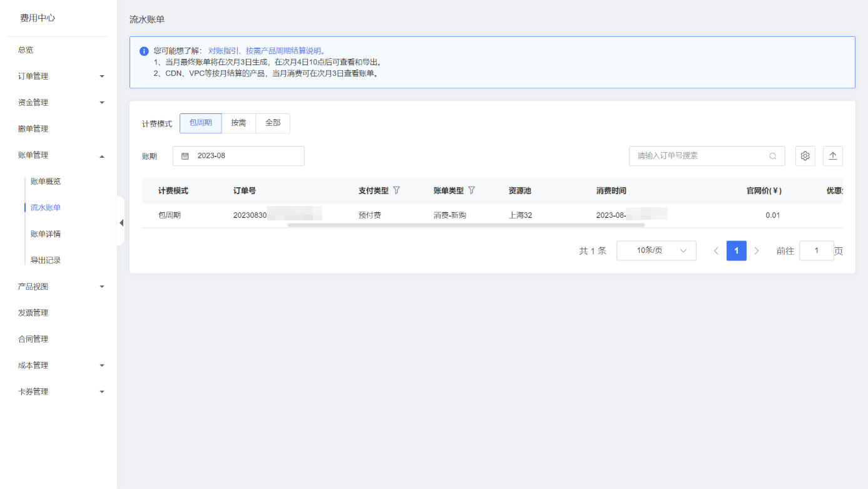868x489 pixels.
Task: Click the calendar icon in 账期 field
Action: point(185,156)
